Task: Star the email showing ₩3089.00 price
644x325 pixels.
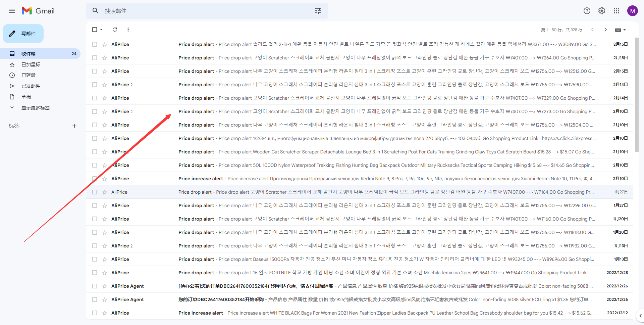Action: pos(105,44)
